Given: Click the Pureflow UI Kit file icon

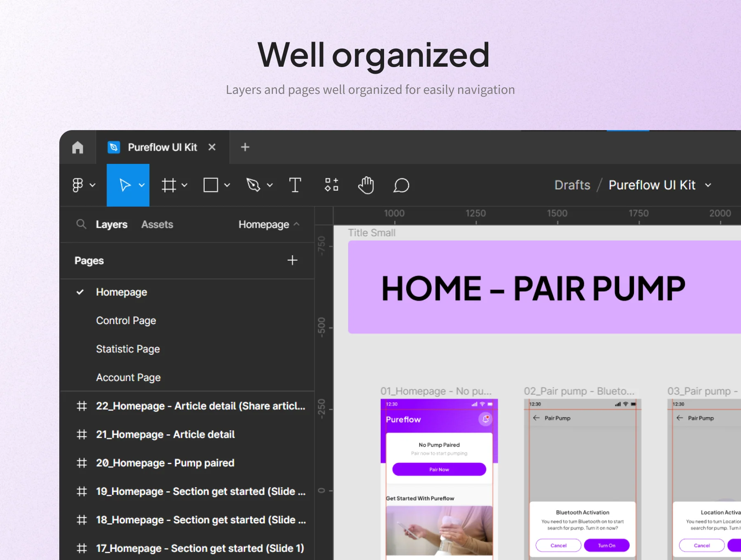Looking at the screenshot, I should tap(114, 147).
